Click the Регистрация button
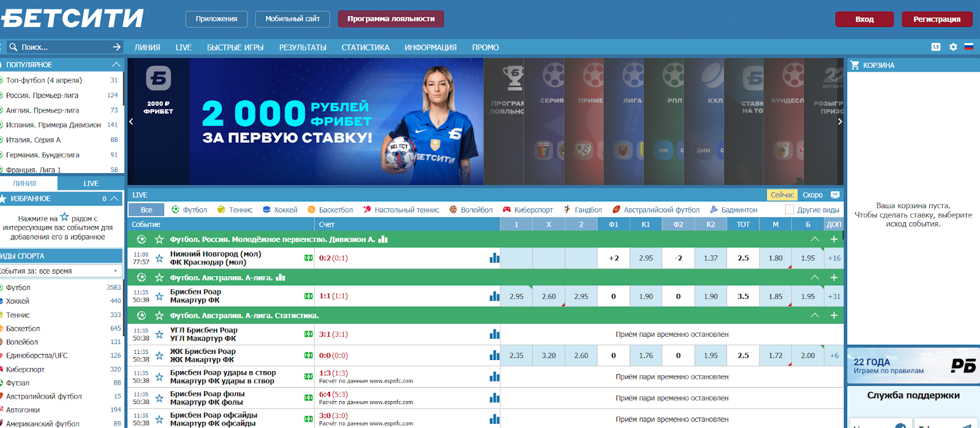This screenshot has height=428, width=980. tap(937, 19)
